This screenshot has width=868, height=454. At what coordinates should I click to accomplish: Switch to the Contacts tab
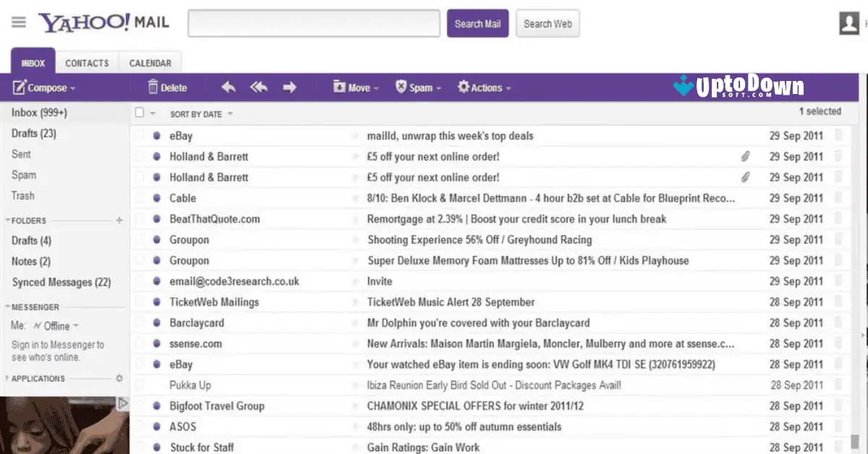pos(86,63)
